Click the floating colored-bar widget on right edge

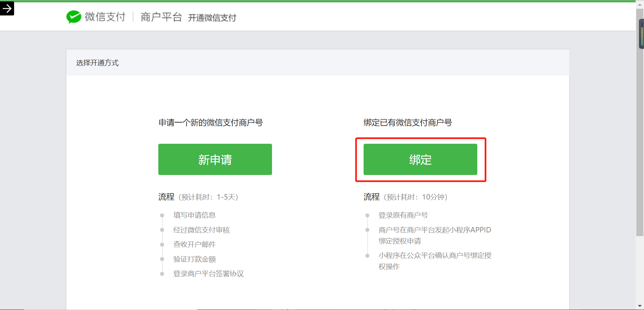coord(642,34)
